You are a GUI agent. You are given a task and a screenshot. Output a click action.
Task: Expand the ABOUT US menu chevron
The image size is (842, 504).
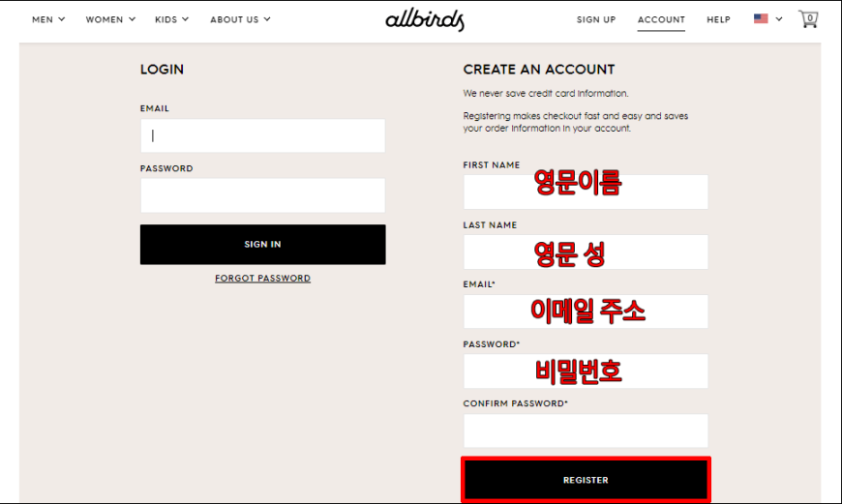(x=267, y=19)
